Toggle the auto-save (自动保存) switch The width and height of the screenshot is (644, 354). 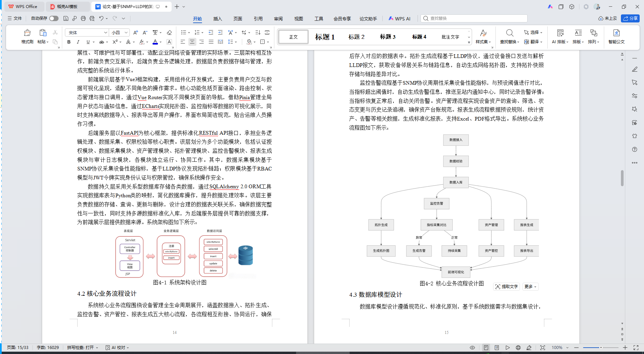54,18
